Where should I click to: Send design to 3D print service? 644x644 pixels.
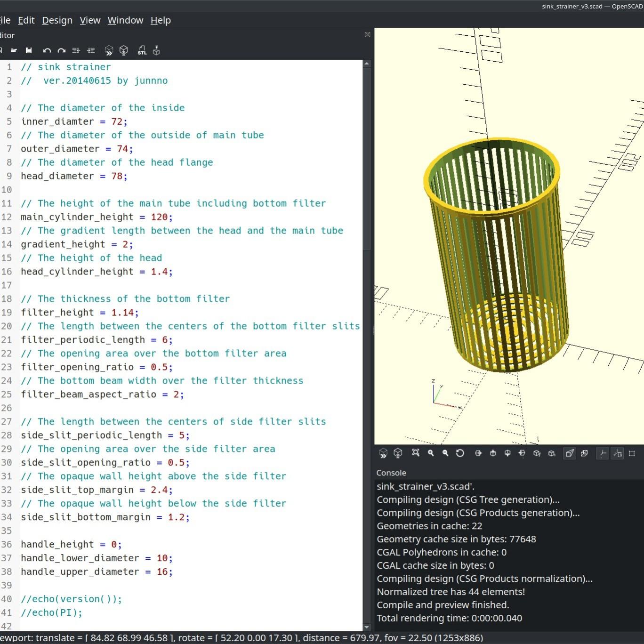coord(156,50)
